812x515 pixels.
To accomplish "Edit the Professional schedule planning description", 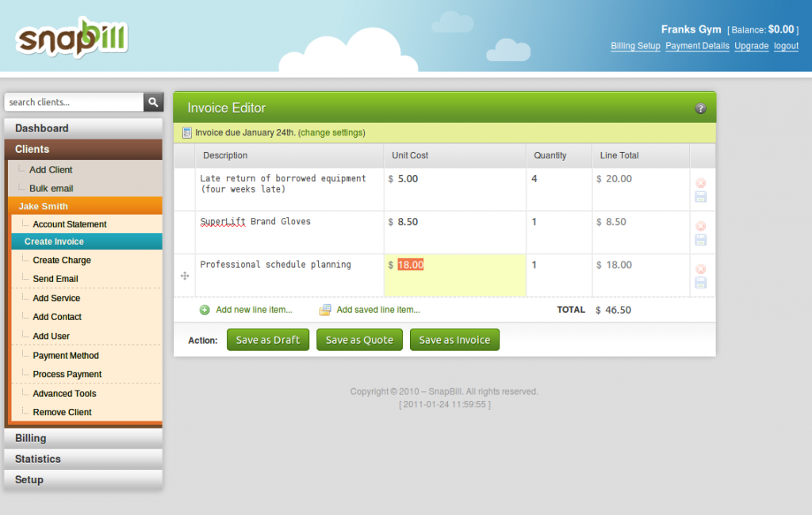I will coord(289,276).
